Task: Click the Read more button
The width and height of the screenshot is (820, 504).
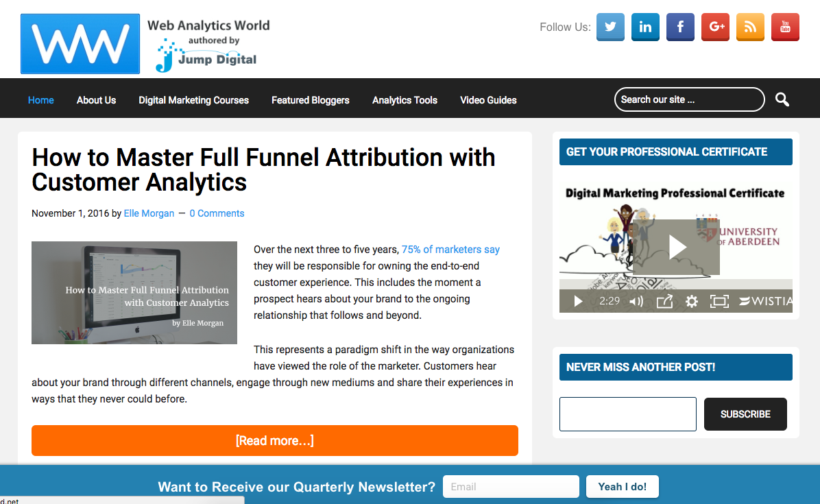Action: point(274,441)
